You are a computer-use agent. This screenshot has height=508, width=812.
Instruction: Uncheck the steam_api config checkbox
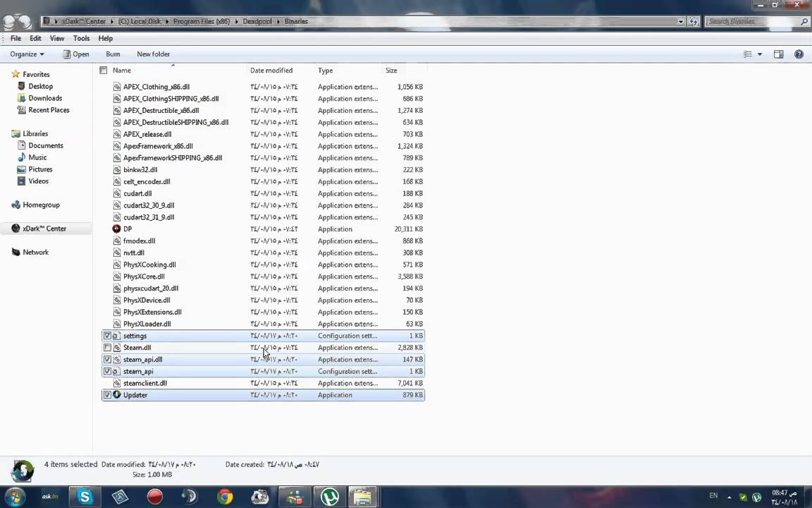click(x=107, y=371)
